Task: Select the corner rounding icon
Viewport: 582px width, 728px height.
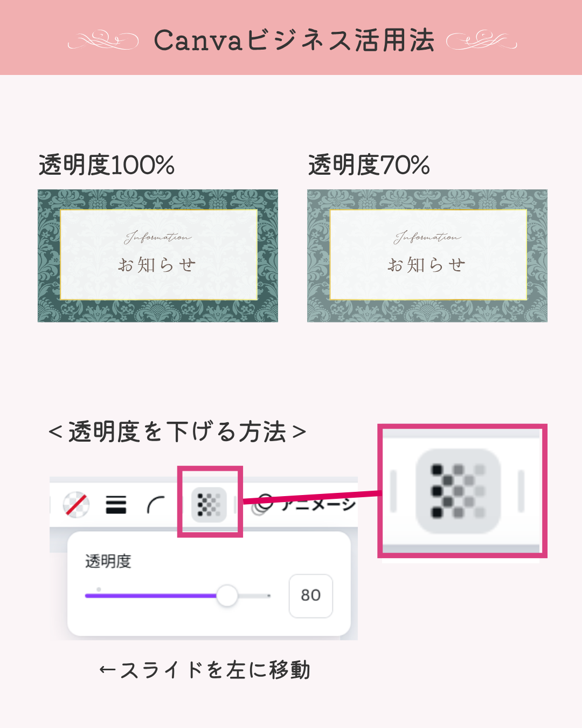Action: tap(156, 505)
